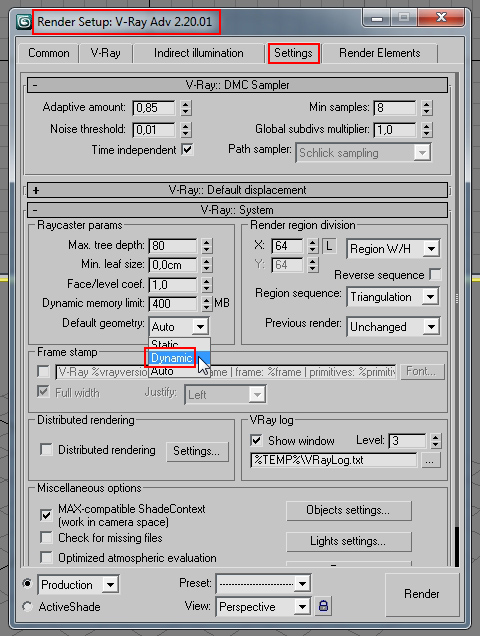Click the Dynamic memory limit spinner
Screen dimensions: 480x636
[x=207, y=303]
